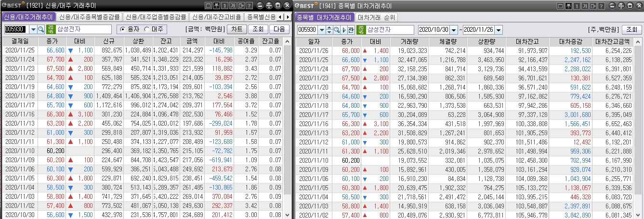This screenshot has width=644, height=219.
Task: Search stock code in 1941 window magnifier
Action: pos(337,30)
